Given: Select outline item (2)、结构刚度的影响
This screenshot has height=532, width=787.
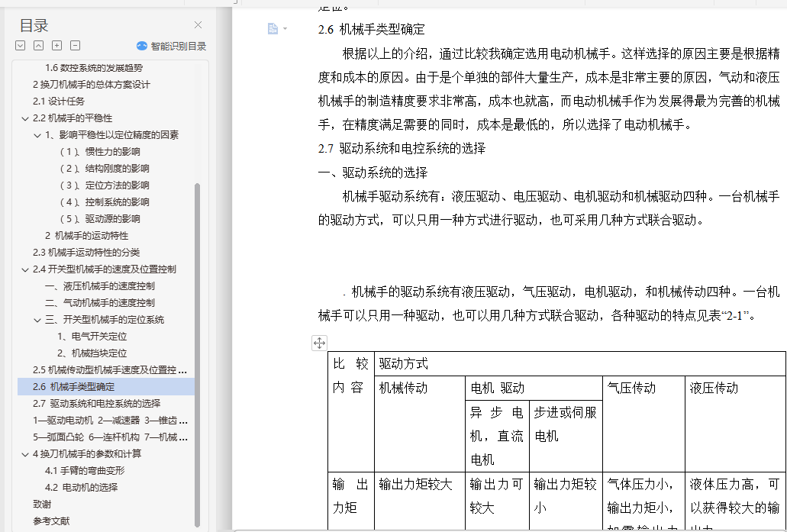Looking at the screenshot, I should [104, 169].
